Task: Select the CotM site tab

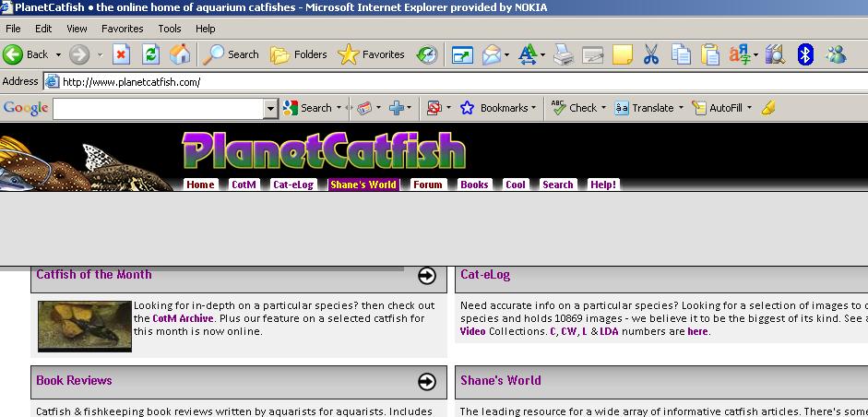Action: (x=244, y=185)
